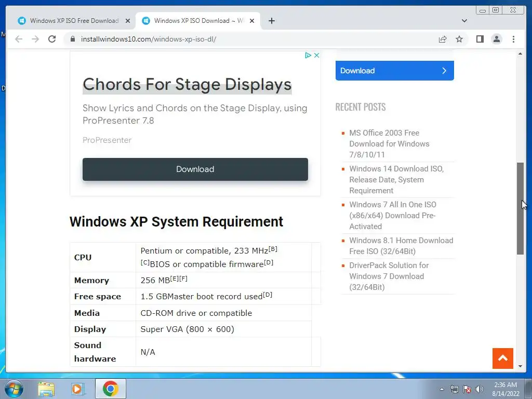Switch to Windows XP ISO Free Download tab
The height and width of the screenshot is (399, 532).
(74, 21)
